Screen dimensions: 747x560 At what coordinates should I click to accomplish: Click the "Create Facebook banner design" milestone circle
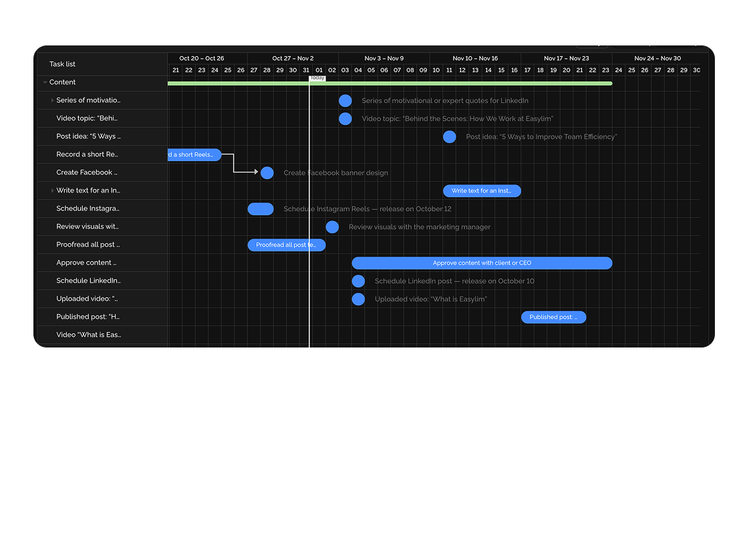tap(267, 172)
